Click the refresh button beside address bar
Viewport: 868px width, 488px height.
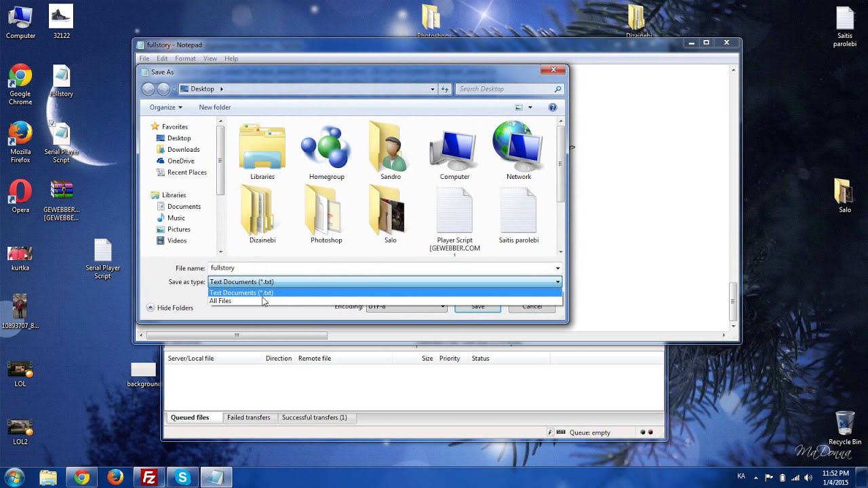click(445, 89)
